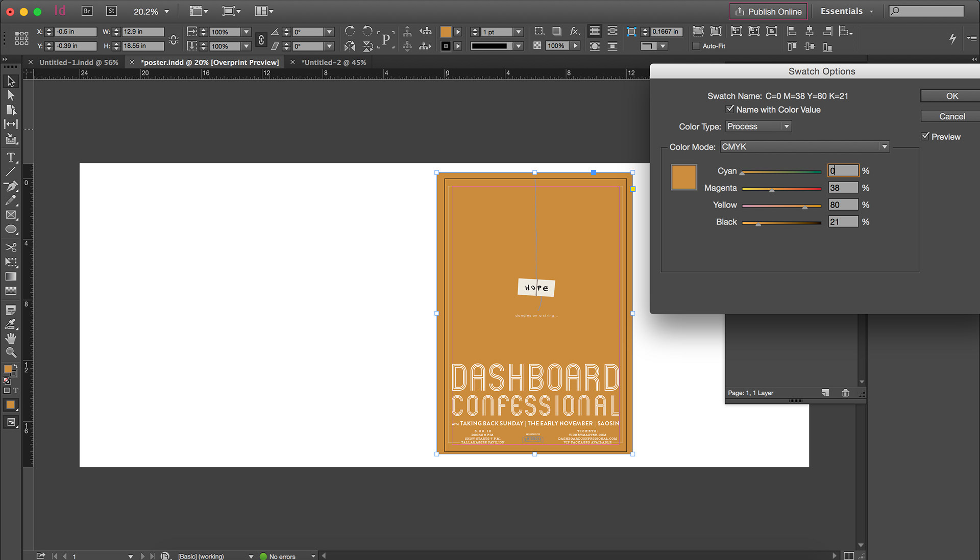Click the Magenta slider track
Viewport: 980px width, 560px height.
781,189
